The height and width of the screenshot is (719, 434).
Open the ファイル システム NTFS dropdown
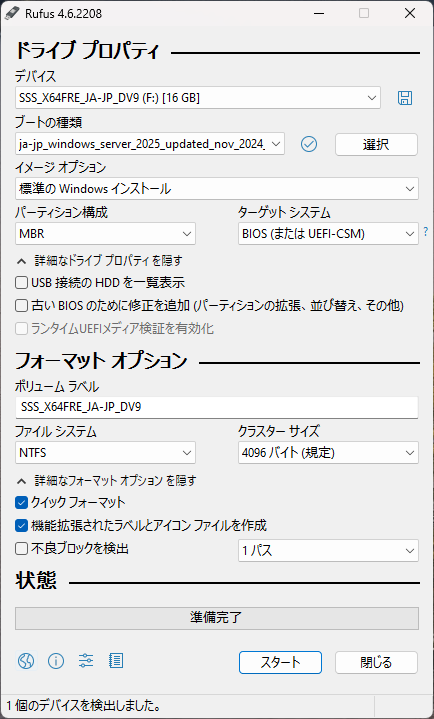coord(106,453)
